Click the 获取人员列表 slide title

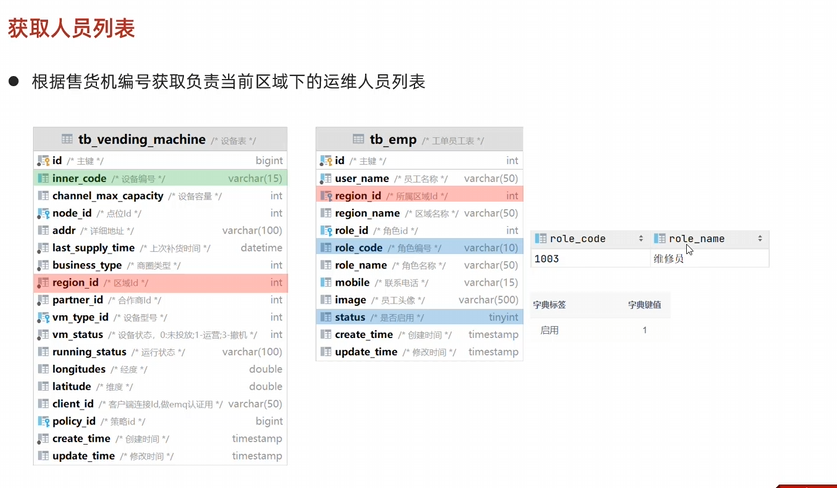coord(71,29)
